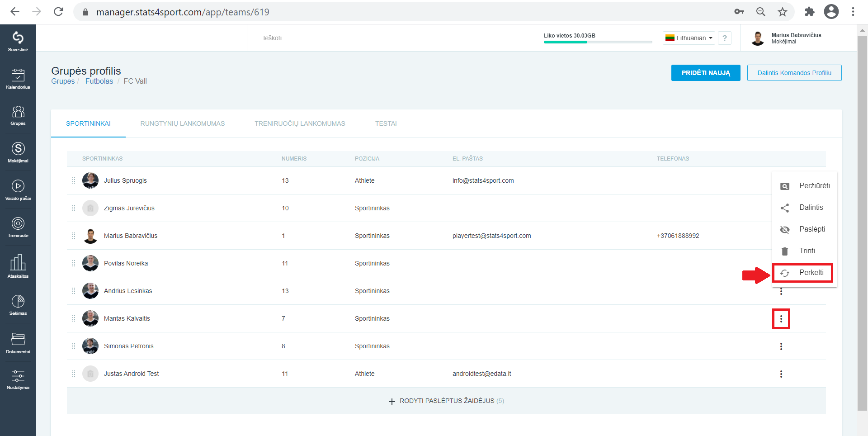Open the Kalendorius sidebar icon
The width and height of the screenshot is (868, 436).
tap(18, 79)
